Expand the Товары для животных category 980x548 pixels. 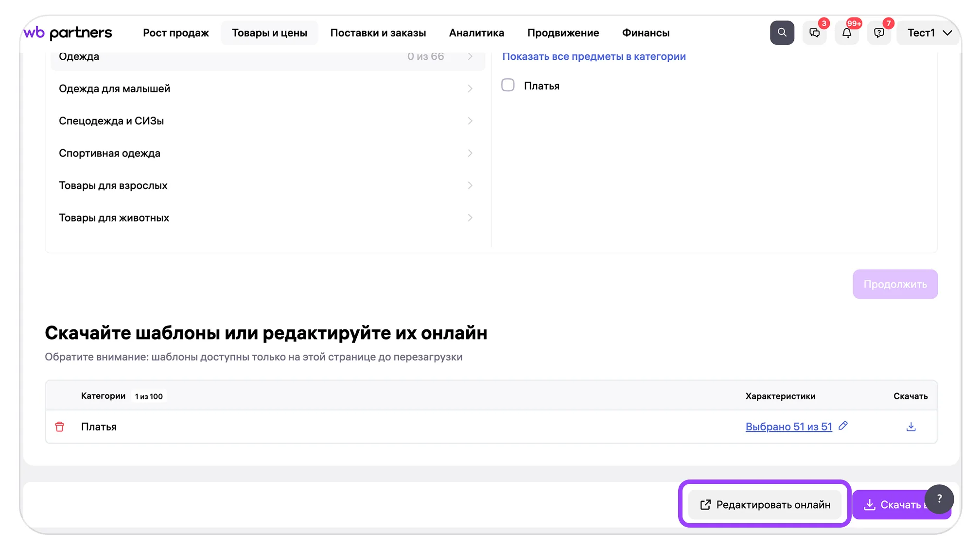[x=266, y=218]
